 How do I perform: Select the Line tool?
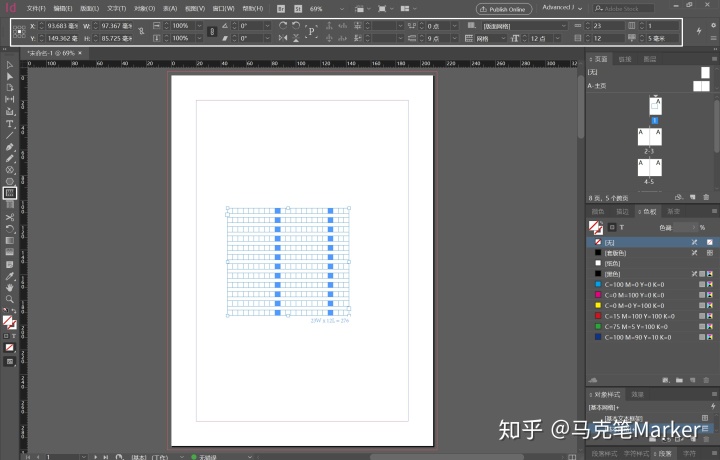pos(10,135)
